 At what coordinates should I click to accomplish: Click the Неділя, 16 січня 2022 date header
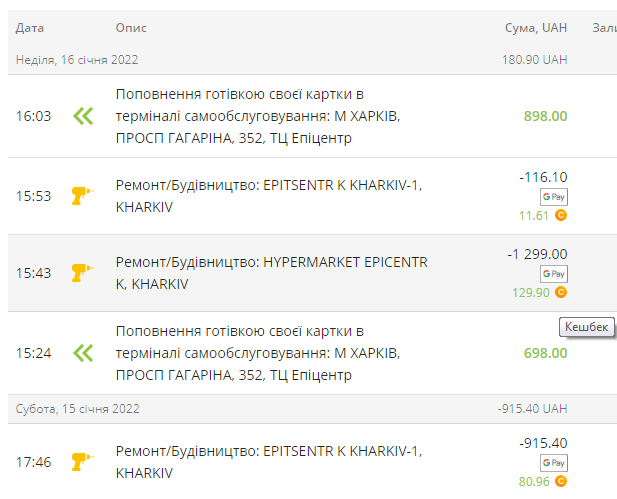coord(77,60)
